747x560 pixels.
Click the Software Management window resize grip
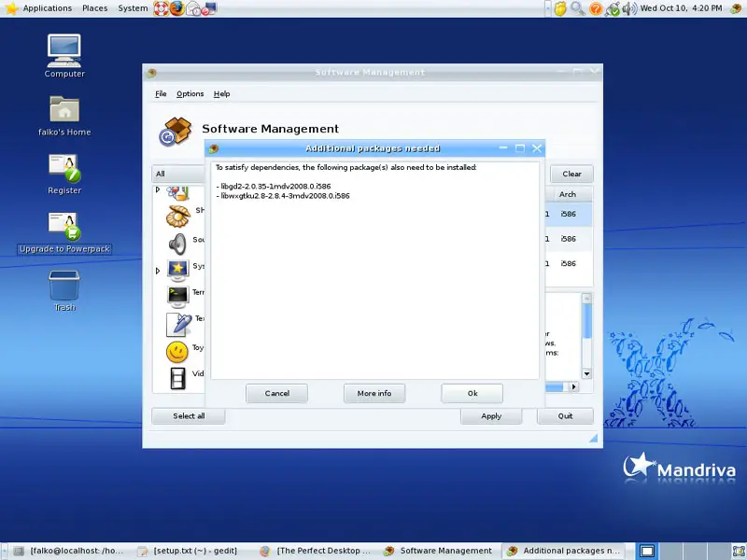594,438
